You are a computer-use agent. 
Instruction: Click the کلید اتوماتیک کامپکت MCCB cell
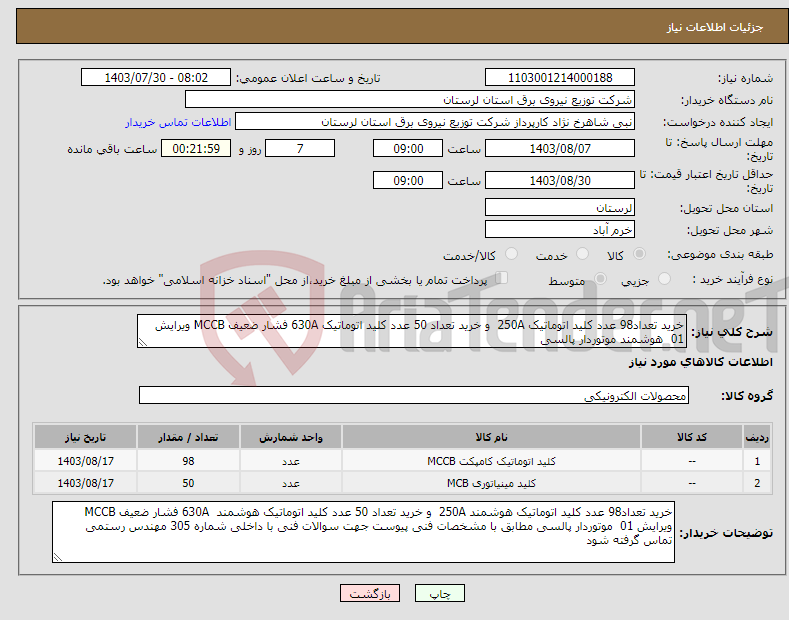point(491,461)
